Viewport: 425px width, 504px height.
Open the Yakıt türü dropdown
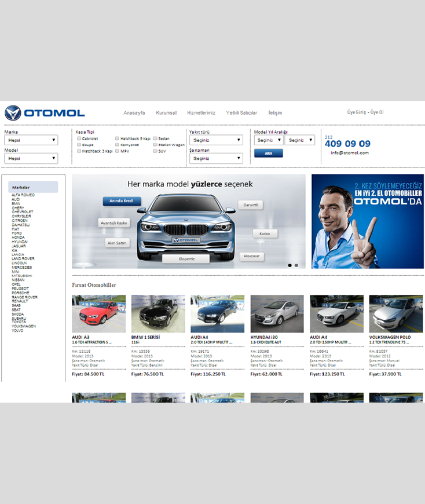point(216,140)
